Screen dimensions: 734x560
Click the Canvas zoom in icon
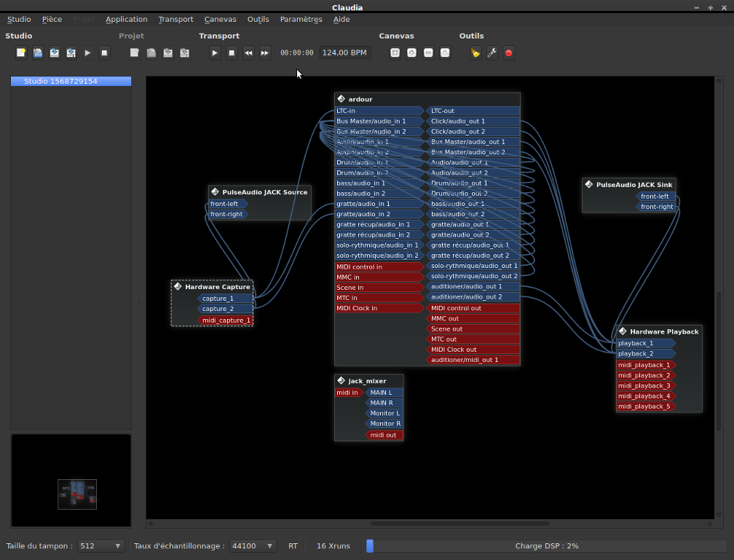click(x=411, y=52)
